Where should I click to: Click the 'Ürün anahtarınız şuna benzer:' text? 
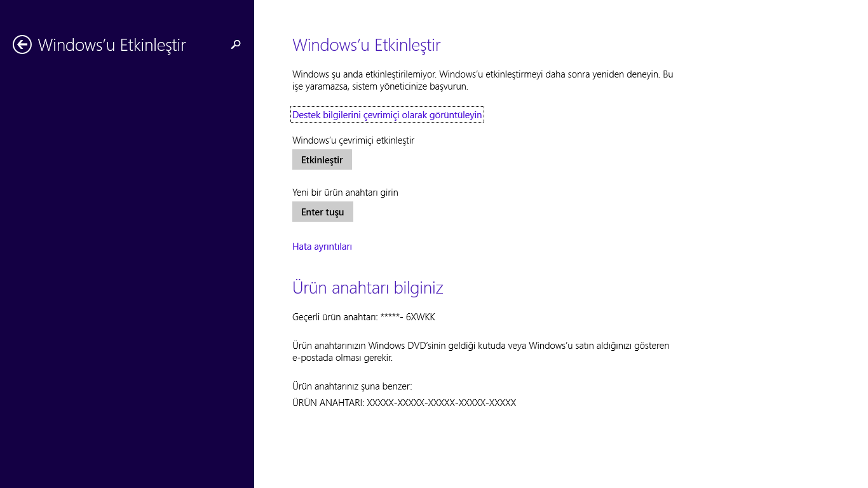tap(352, 386)
